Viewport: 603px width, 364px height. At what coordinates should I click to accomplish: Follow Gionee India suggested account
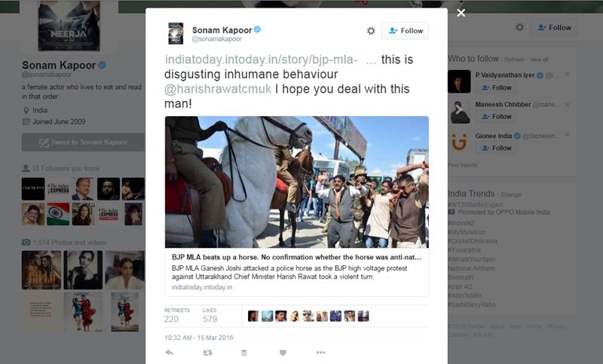[x=496, y=148]
